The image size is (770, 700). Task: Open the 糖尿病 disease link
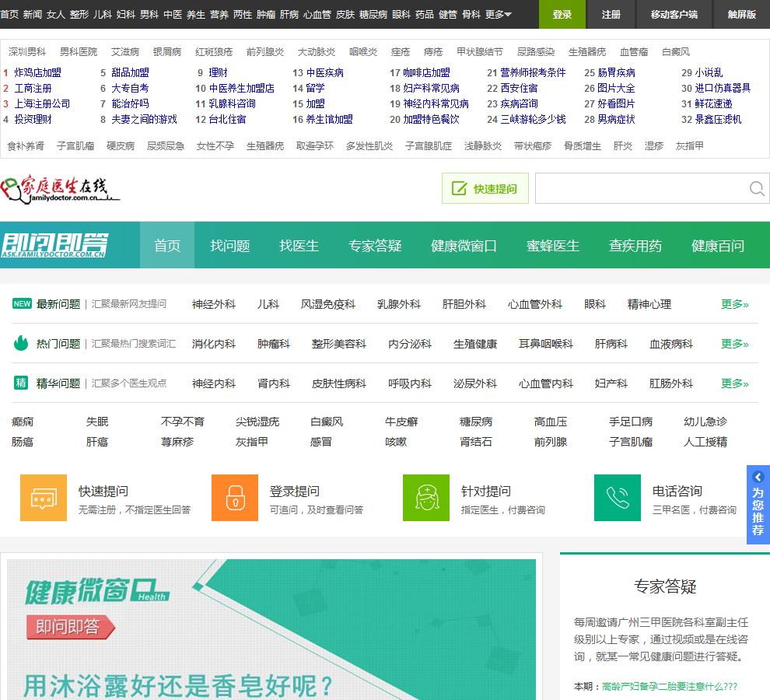(476, 422)
